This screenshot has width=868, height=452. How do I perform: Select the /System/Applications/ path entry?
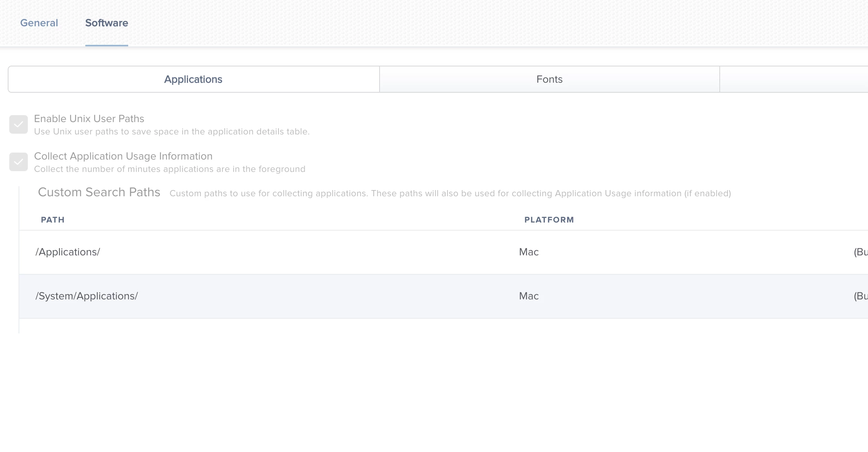(86, 296)
